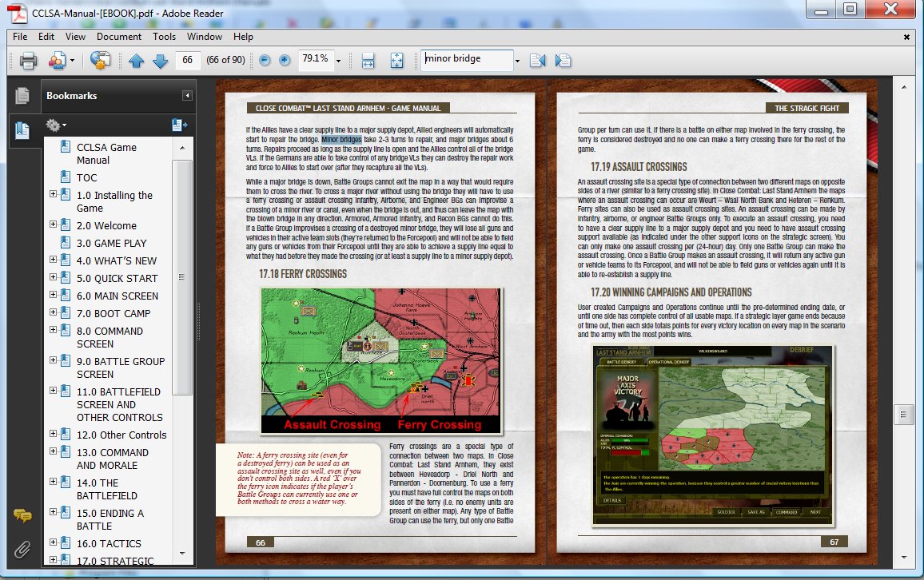The height and width of the screenshot is (580, 924).
Task: Click the document scrollbar thumb
Action: coord(903,415)
